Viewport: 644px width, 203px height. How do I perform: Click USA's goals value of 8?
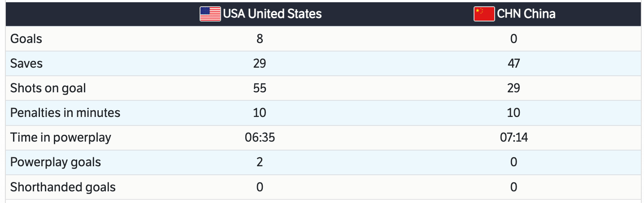[x=260, y=39]
